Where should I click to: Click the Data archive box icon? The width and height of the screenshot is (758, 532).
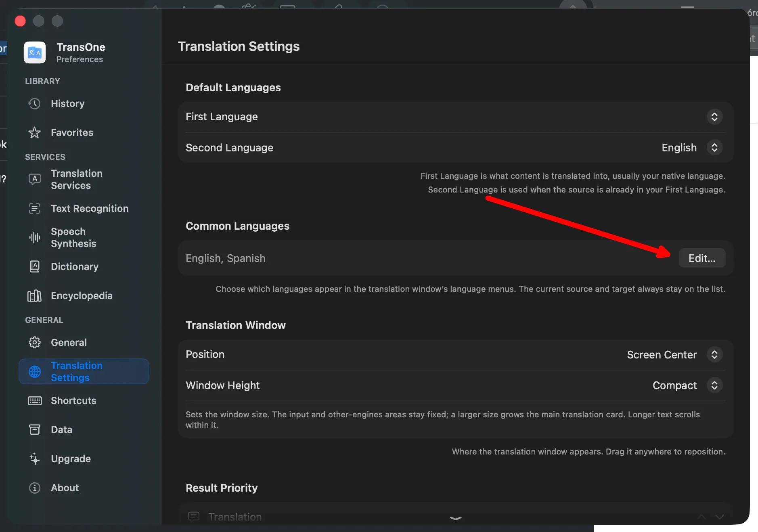[x=35, y=429]
